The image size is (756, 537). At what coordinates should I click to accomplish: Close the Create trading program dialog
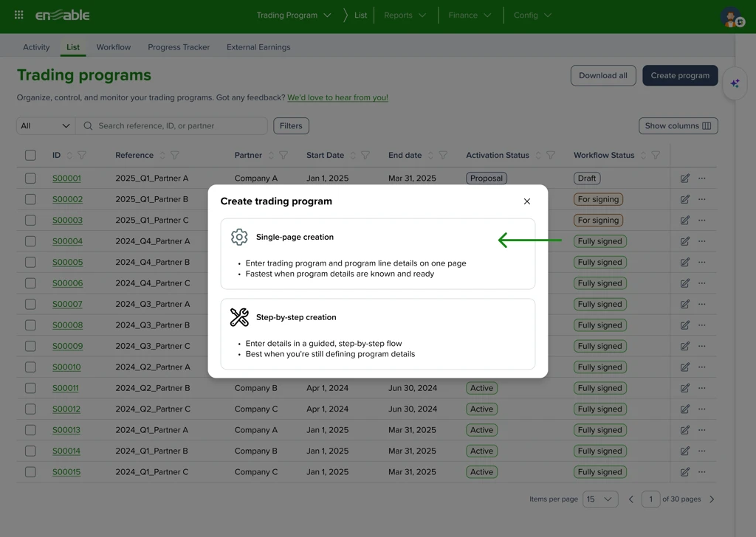click(527, 201)
